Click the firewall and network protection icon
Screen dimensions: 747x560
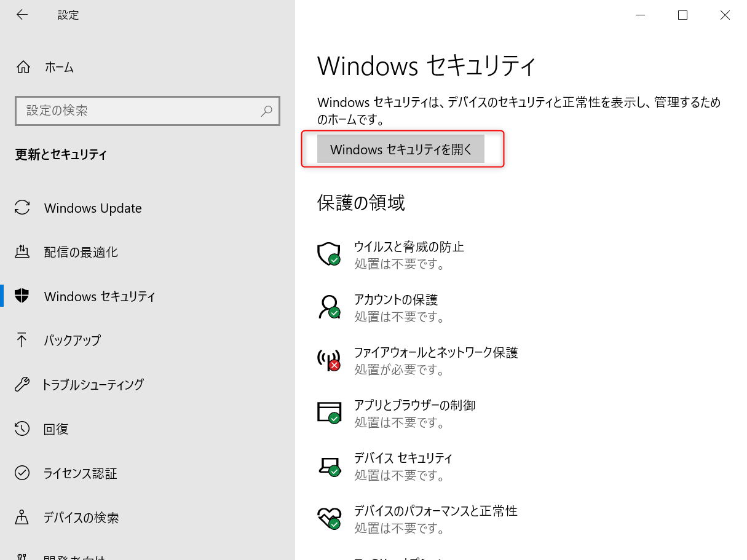[x=329, y=360]
